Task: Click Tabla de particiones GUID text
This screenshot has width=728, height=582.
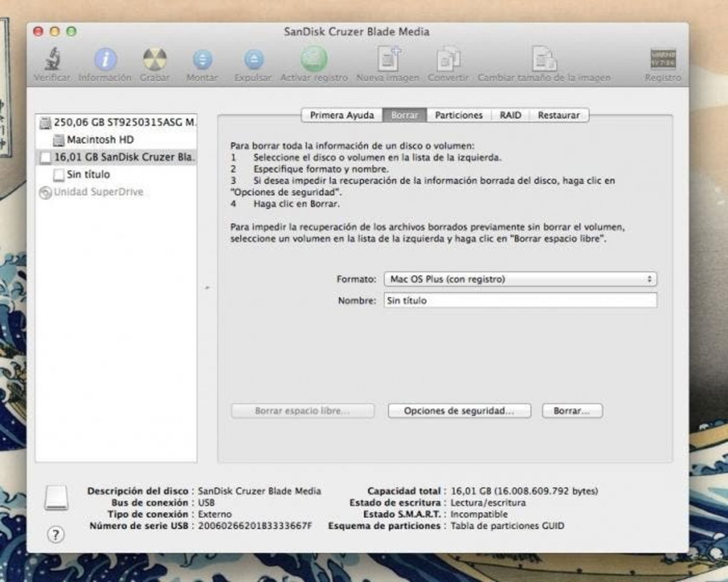Action: [x=507, y=526]
